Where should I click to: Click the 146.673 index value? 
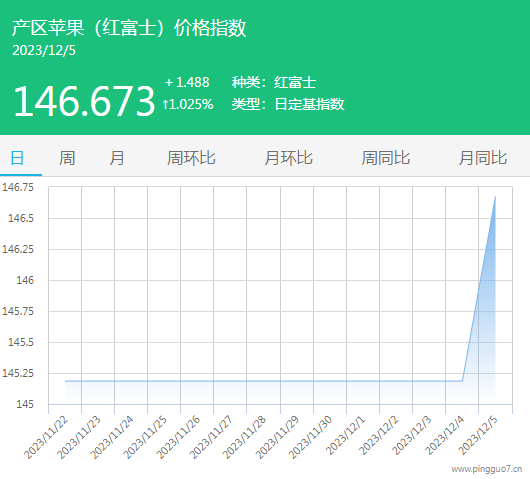[x=84, y=100]
